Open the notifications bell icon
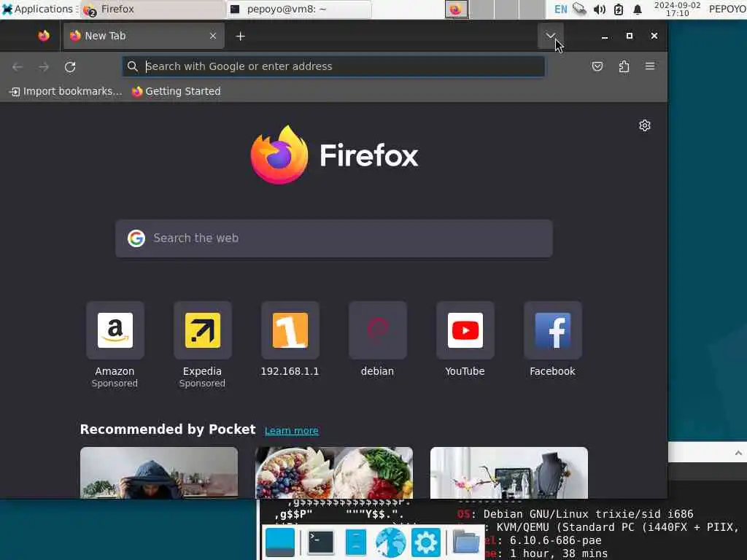747x560 pixels. pyautogui.click(x=638, y=9)
